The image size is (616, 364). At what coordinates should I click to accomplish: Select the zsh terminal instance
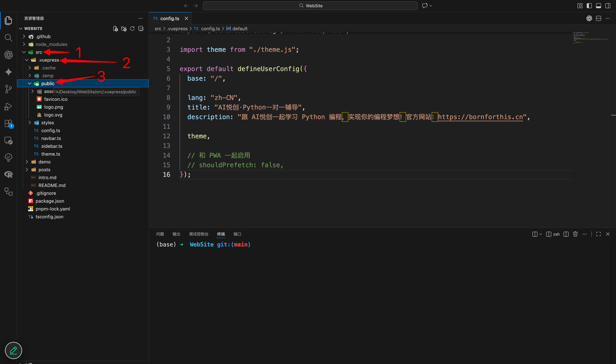(553, 234)
